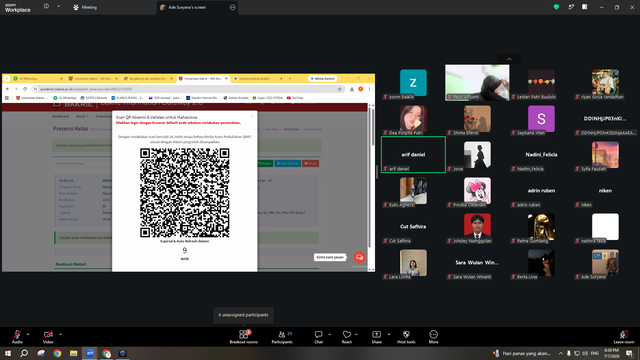Collapse gallery with the up chevron
Screen dimensions: 640x360
(509, 59)
